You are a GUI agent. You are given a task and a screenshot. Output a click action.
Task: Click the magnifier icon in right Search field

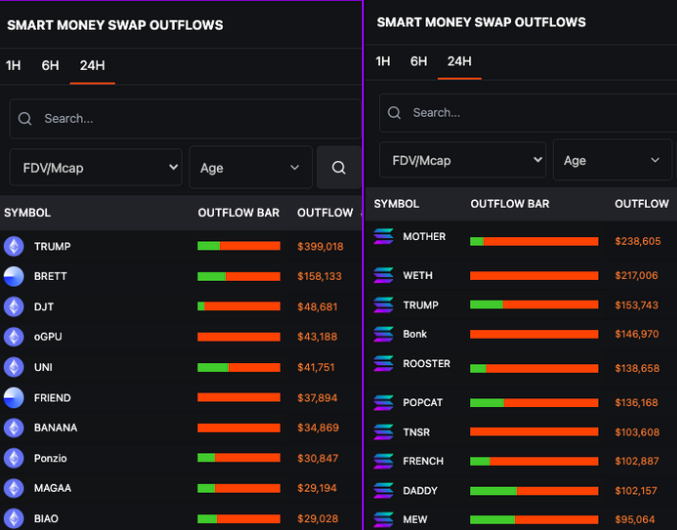[394, 113]
